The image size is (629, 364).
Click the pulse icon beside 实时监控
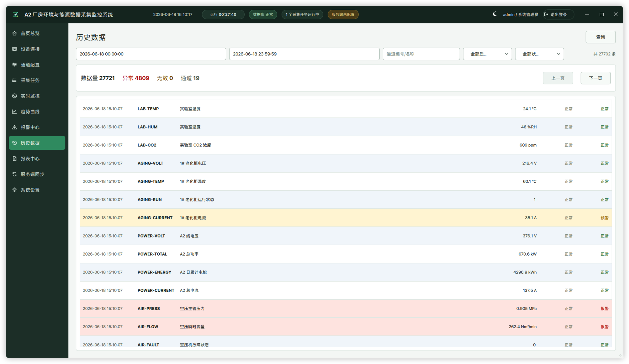[14, 96]
